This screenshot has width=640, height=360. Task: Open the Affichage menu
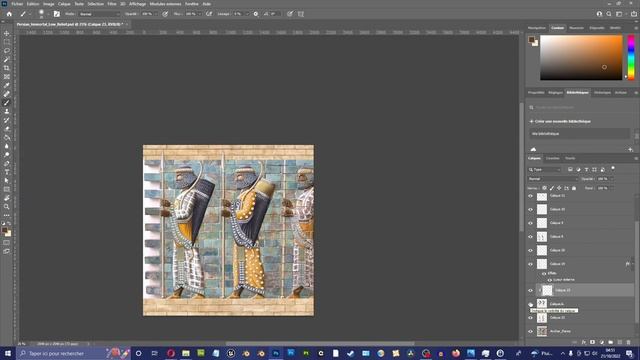[x=138, y=4]
